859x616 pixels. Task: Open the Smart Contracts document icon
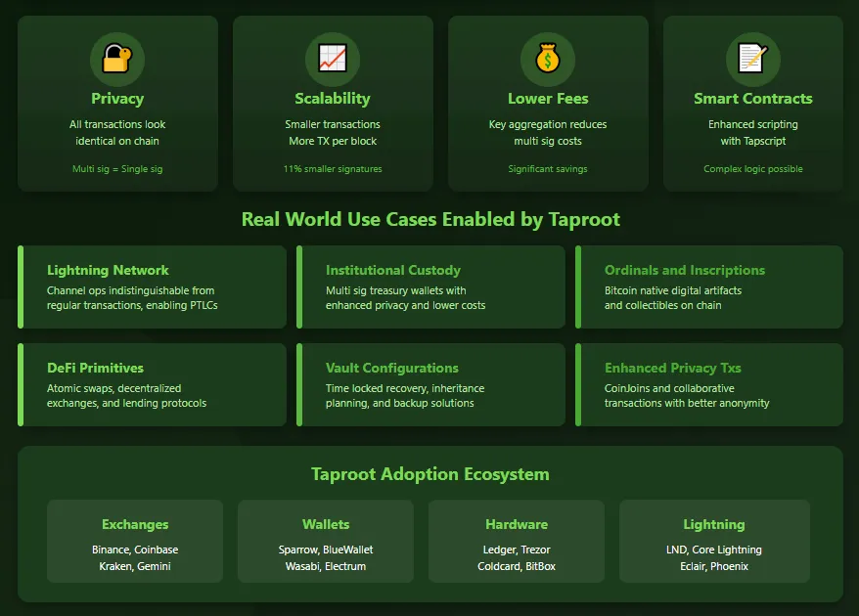coord(752,60)
